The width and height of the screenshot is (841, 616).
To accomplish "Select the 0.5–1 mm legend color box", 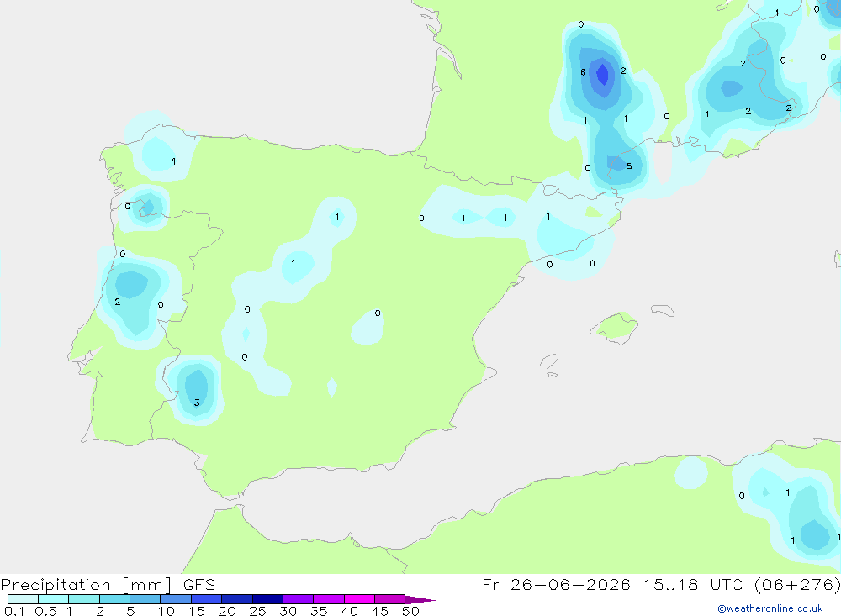I will point(53,599).
